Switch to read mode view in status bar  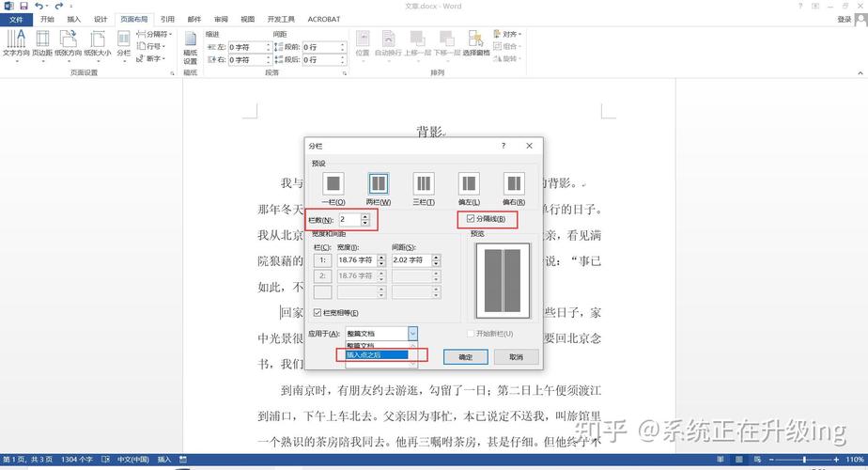tap(721, 460)
